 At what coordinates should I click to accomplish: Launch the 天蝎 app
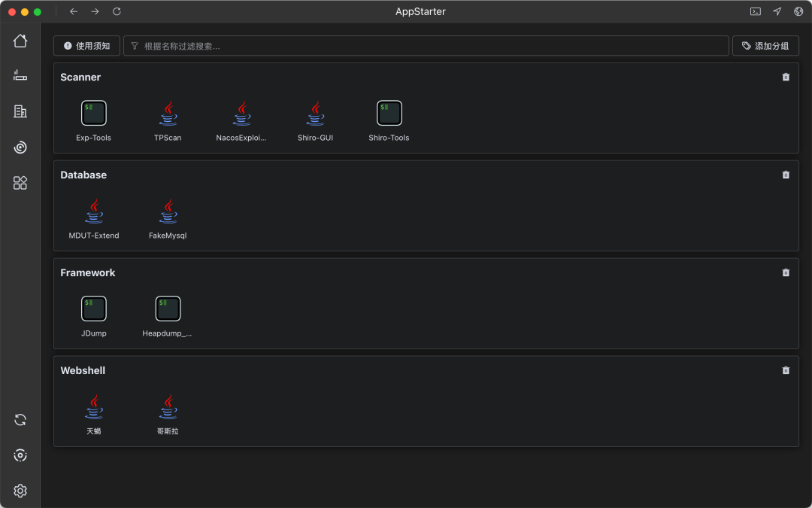94,414
